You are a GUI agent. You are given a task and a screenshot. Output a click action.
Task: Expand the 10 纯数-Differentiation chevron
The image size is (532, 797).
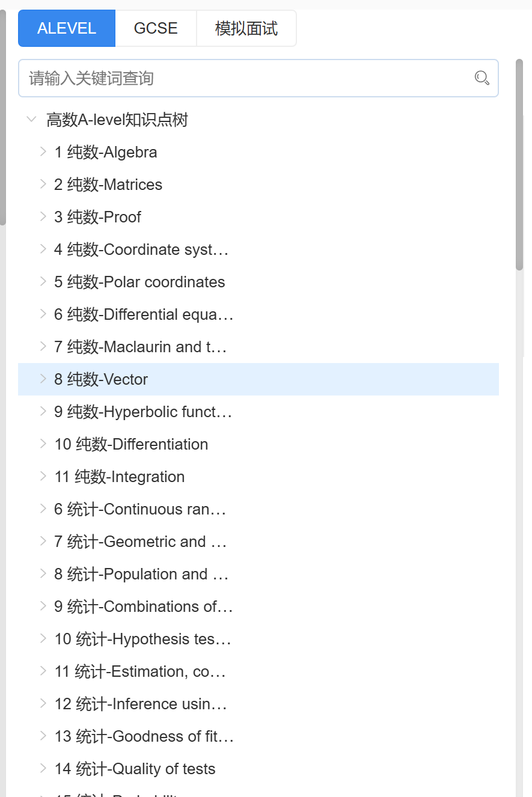(x=43, y=444)
